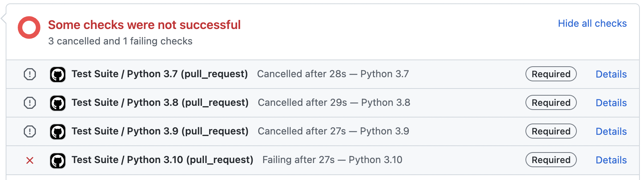Open Details for Python 3.7 check
This screenshot has width=644, height=180.
tap(611, 74)
